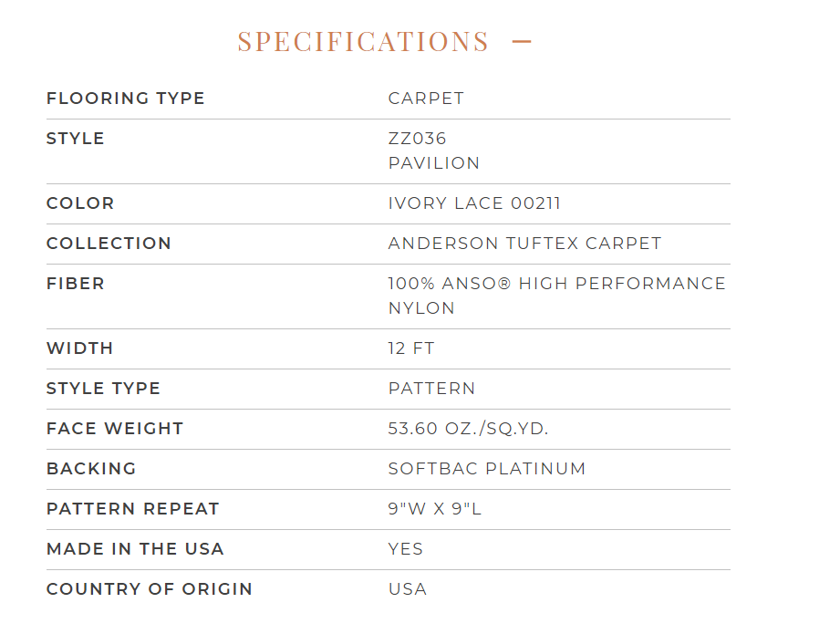Select the Flooring Type label
This screenshot has width=840, height=634.
coord(126,99)
